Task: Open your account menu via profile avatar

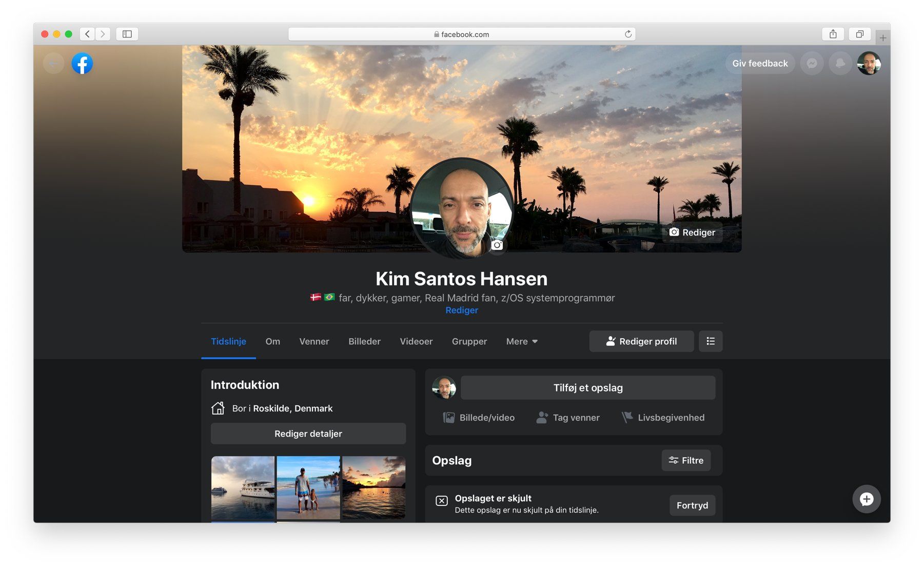Action: pos(869,63)
